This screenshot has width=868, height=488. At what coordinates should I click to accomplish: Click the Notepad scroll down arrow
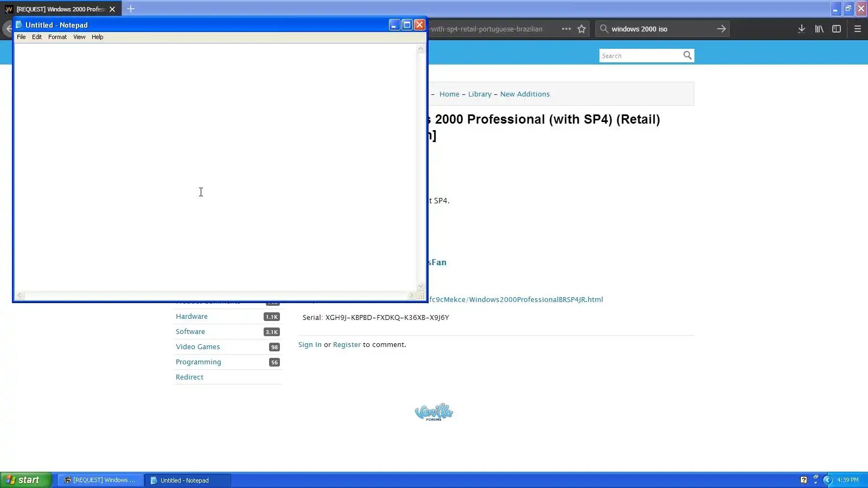pos(420,286)
